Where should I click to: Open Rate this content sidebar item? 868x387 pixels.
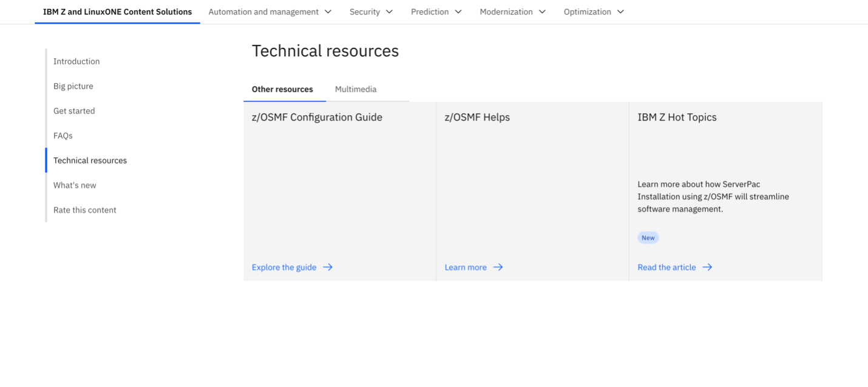pyautogui.click(x=85, y=210)
